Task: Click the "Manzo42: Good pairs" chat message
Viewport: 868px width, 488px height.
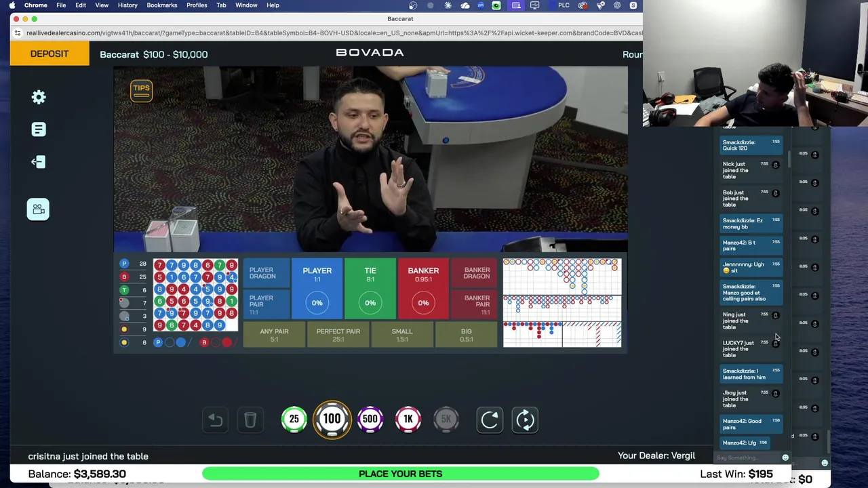Action: pos(751,424)
